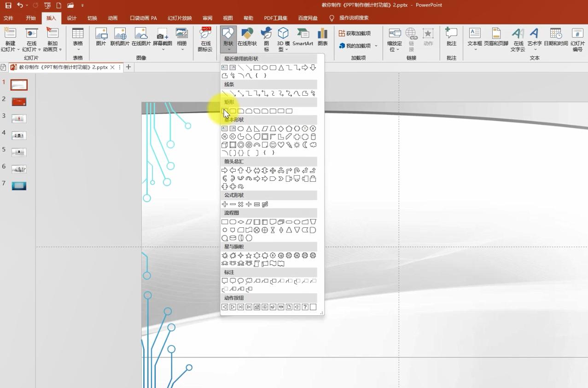588x388 pixels.
Task: Select the sound action button shape
Action: pyautogui.click(x=297, y=307)
